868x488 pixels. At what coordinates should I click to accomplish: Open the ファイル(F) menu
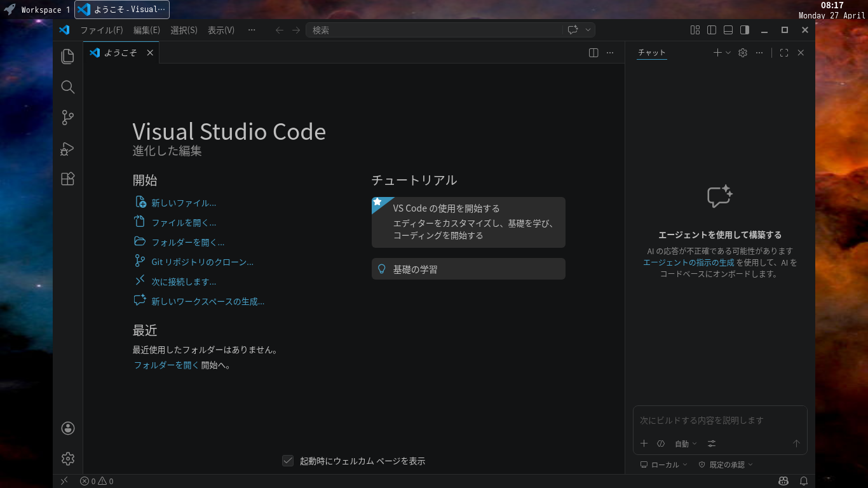pos(102,30)
